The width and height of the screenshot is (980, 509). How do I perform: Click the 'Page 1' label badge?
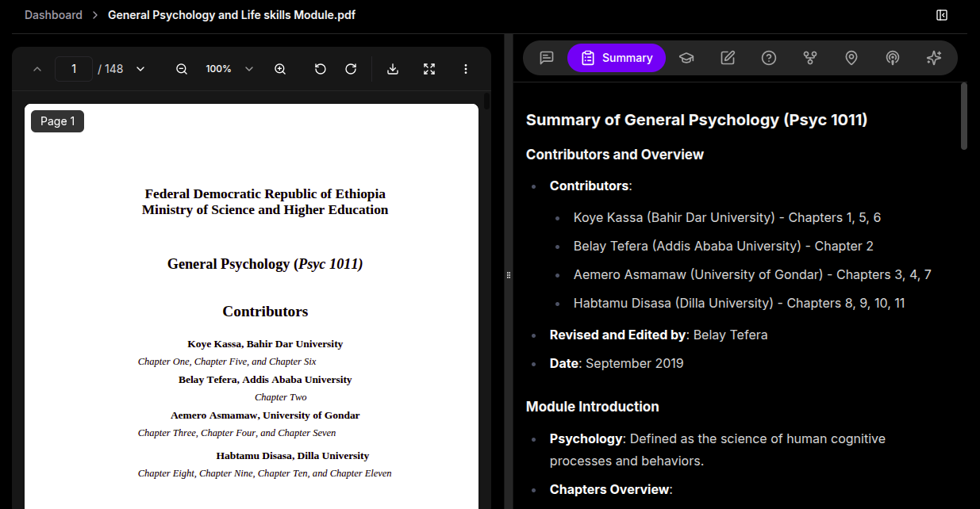(x=58, y=121)
